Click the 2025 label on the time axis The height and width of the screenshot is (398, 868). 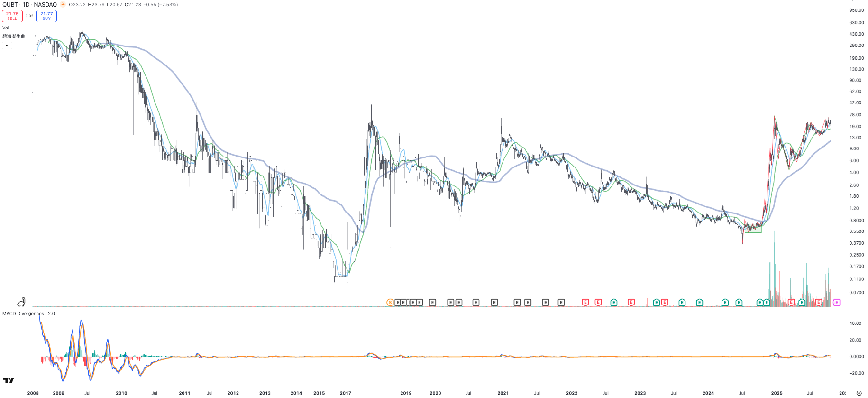coord(777,393)
